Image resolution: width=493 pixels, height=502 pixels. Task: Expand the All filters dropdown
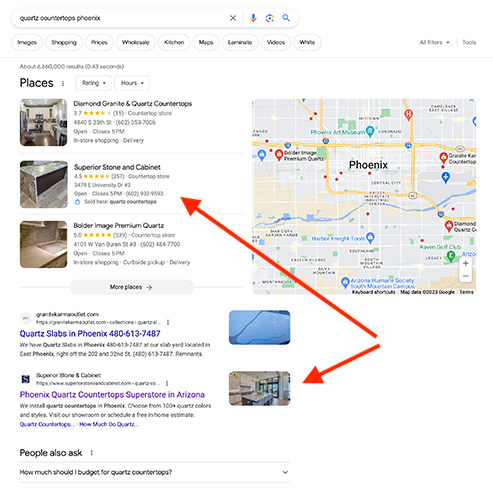(434, 42)
